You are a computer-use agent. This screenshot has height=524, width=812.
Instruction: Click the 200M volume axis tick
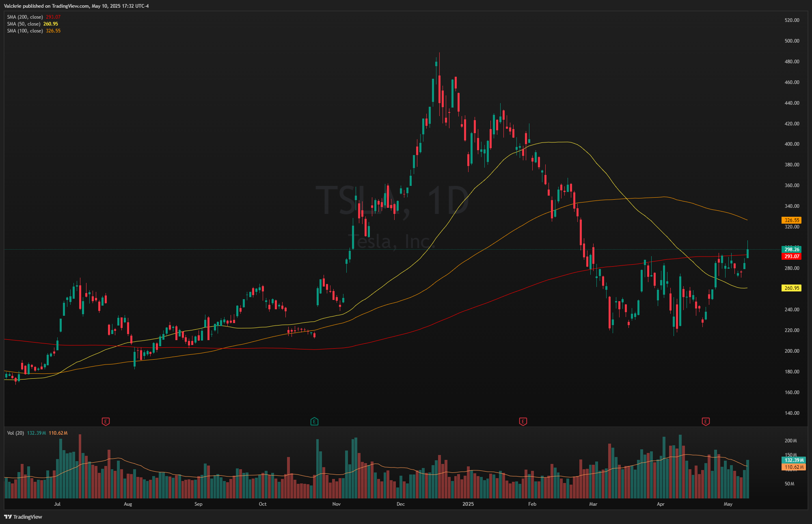click(x=790, y=441)
